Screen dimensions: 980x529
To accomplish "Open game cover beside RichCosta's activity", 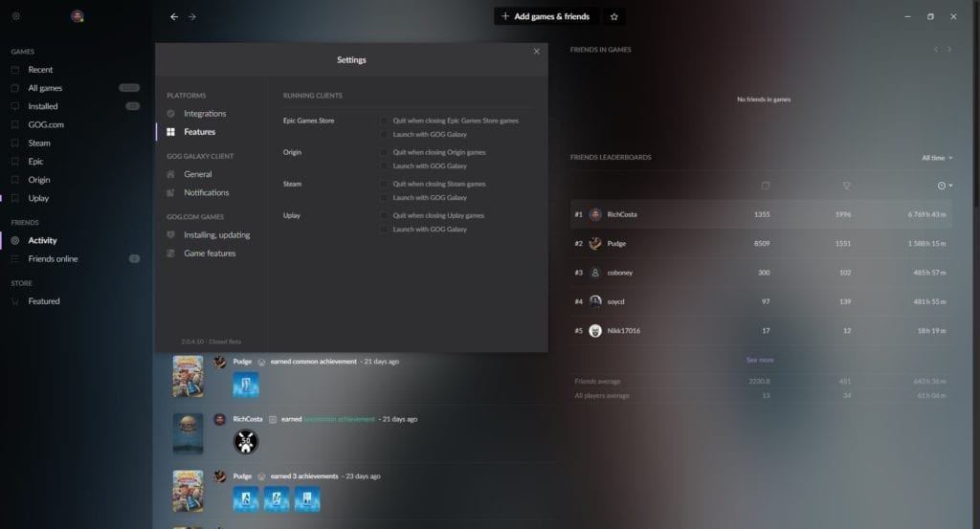I will [x=189, y=433].
